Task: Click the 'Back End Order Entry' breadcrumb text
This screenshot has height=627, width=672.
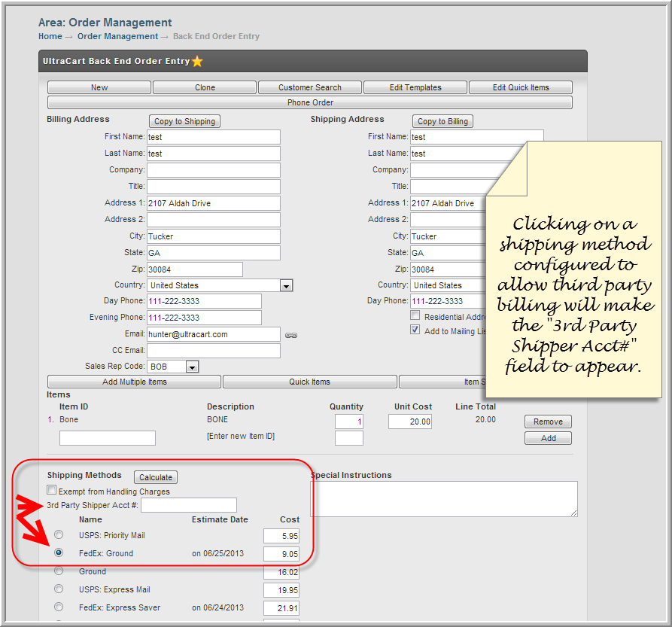Action: point(217,36)
